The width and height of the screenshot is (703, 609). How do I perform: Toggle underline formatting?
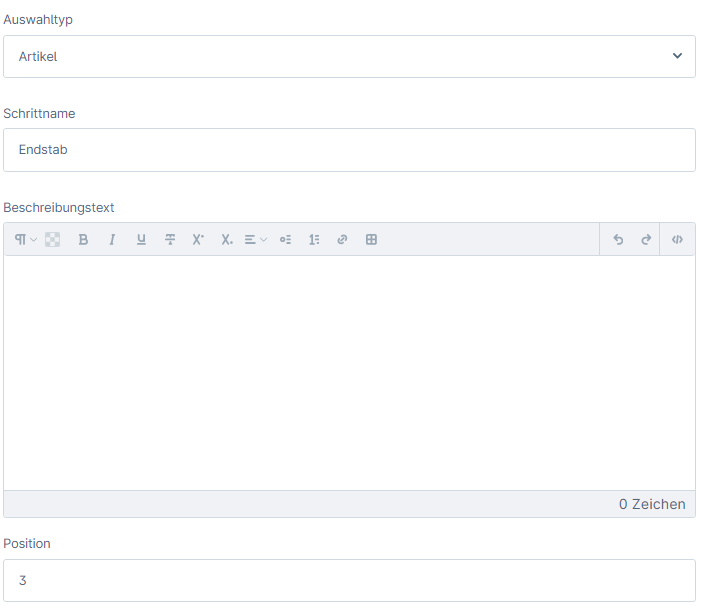141,239
